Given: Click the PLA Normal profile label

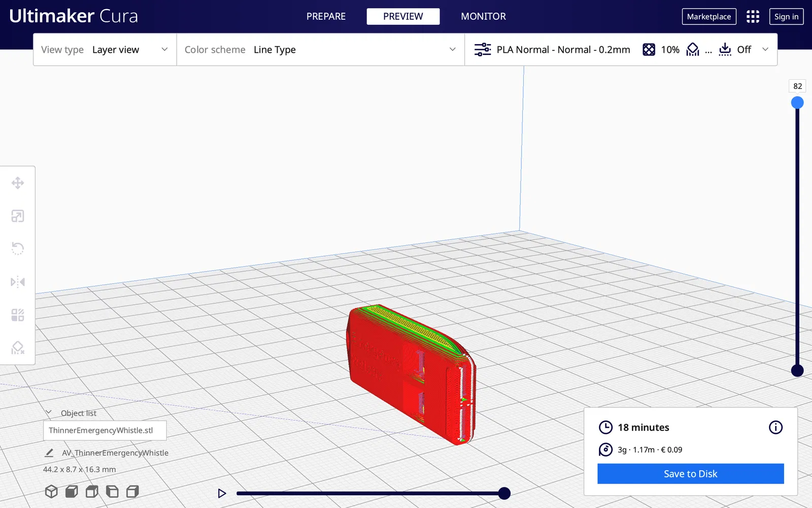Looking at the screenshot, I should point(563,49).
